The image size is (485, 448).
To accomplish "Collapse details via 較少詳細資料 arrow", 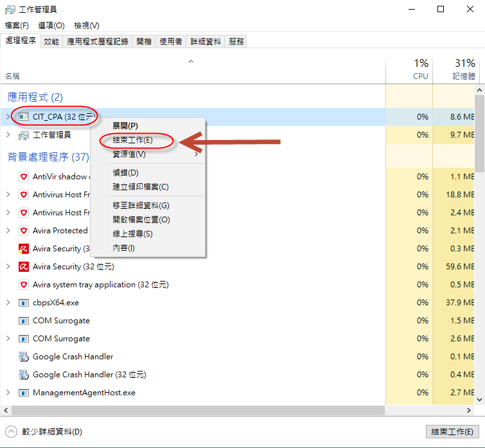I will (x=11, y=432).
